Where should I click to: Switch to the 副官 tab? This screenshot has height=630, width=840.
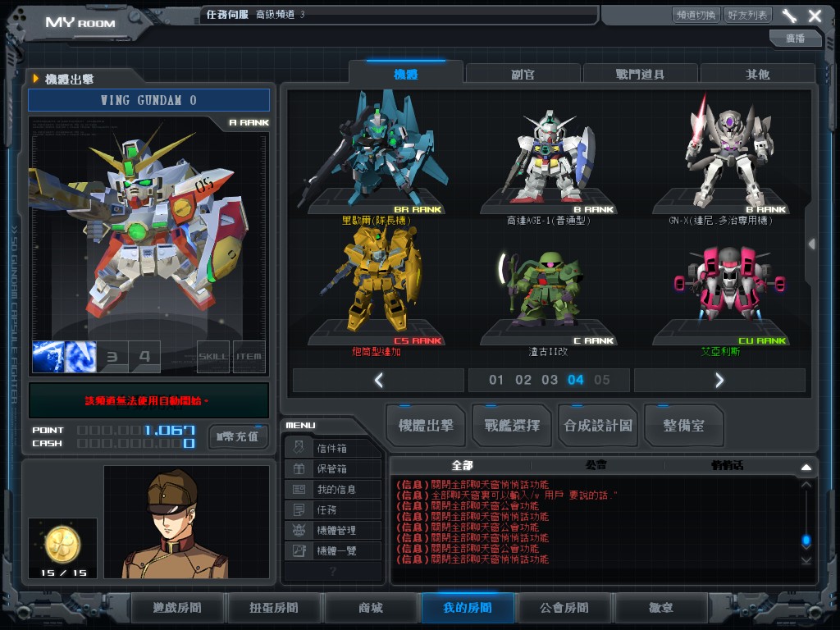click(523, 74)
